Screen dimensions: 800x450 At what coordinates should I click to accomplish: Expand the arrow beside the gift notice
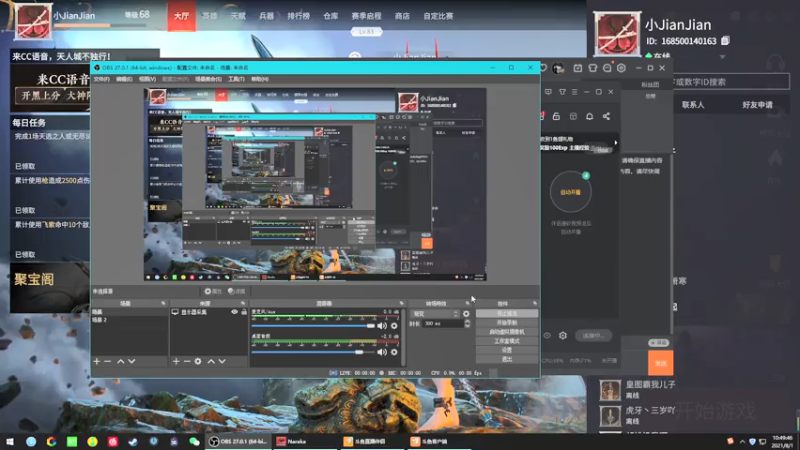[x=616, y=143]
